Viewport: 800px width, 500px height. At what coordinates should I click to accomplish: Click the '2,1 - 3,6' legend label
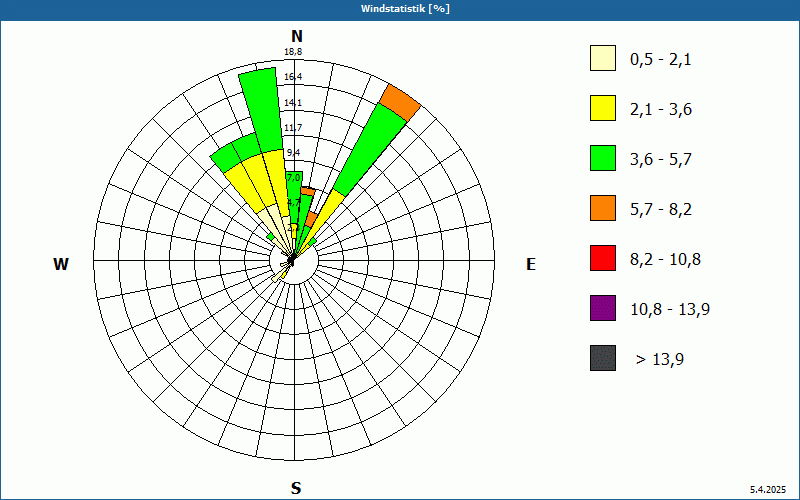[x=661, y=110]
